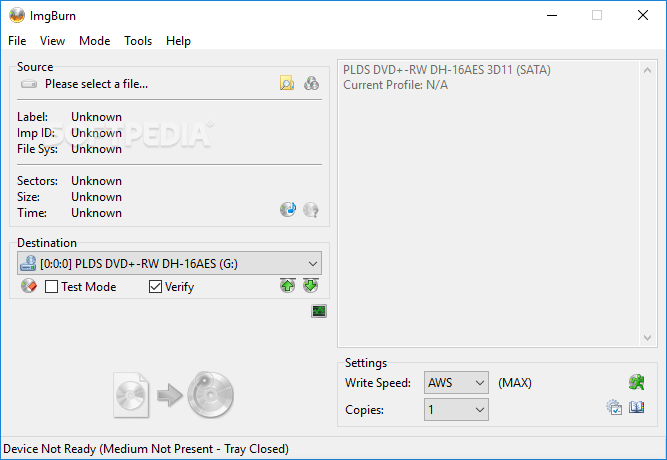Open the DVDInfoPro graph monitor icon

click(x=319, y=311)
